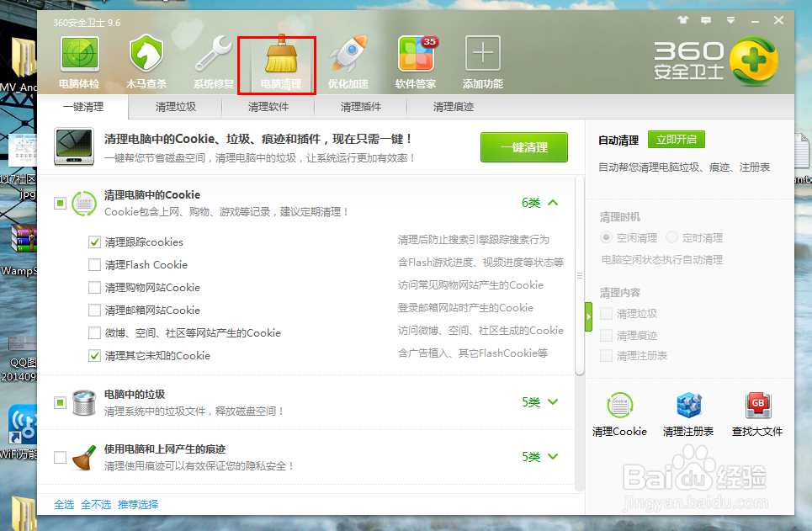Click the 清理Cookie shortcut icon
This screenshot has width=812, height=531.
tap(620, 405)
